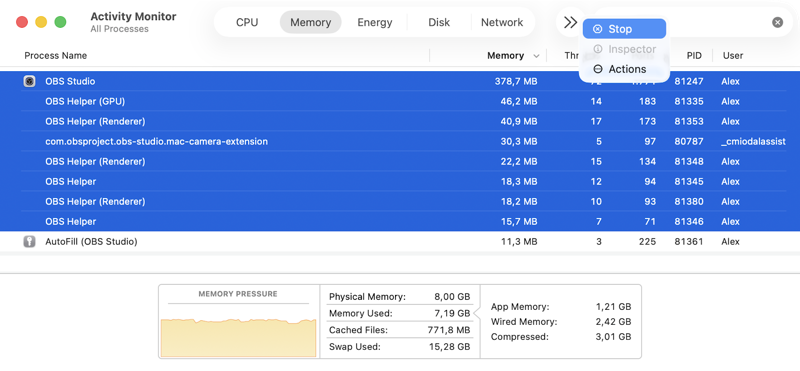Click the 30,3 MB memory value
This screenshot has height=371, width=800.
(518, 141)
